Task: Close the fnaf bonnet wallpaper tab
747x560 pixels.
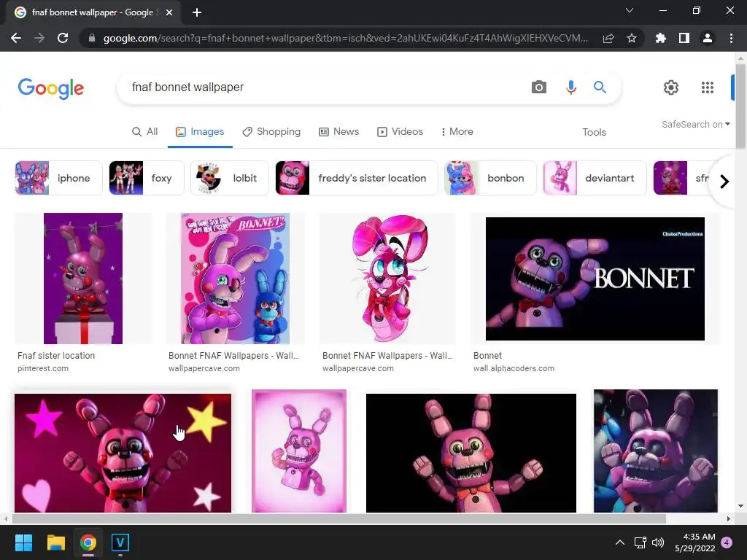Action: coord(169,12)
